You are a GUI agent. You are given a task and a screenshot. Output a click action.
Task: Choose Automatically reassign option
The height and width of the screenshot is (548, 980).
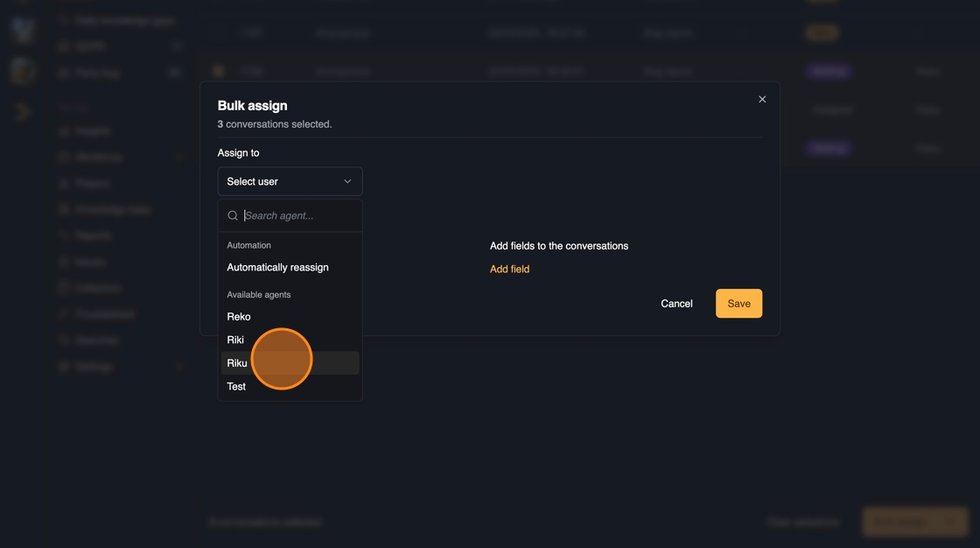pos(277,267)
